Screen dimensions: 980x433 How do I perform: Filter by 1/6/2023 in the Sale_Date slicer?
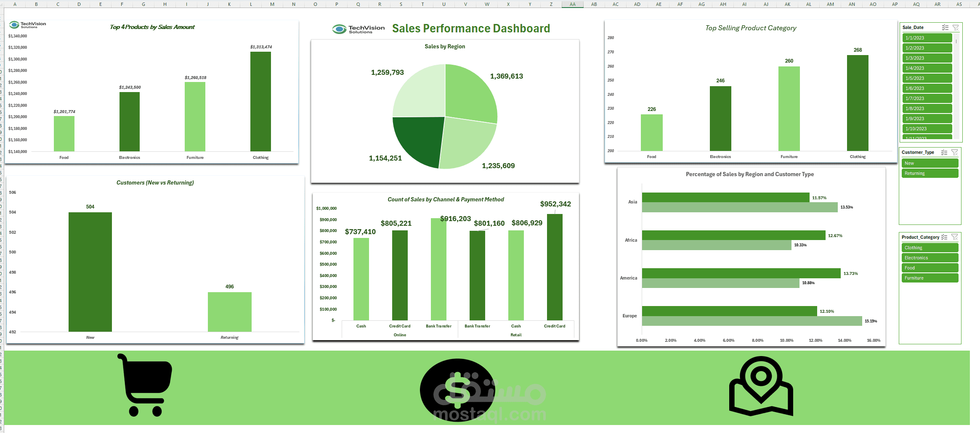pos(927,88)
